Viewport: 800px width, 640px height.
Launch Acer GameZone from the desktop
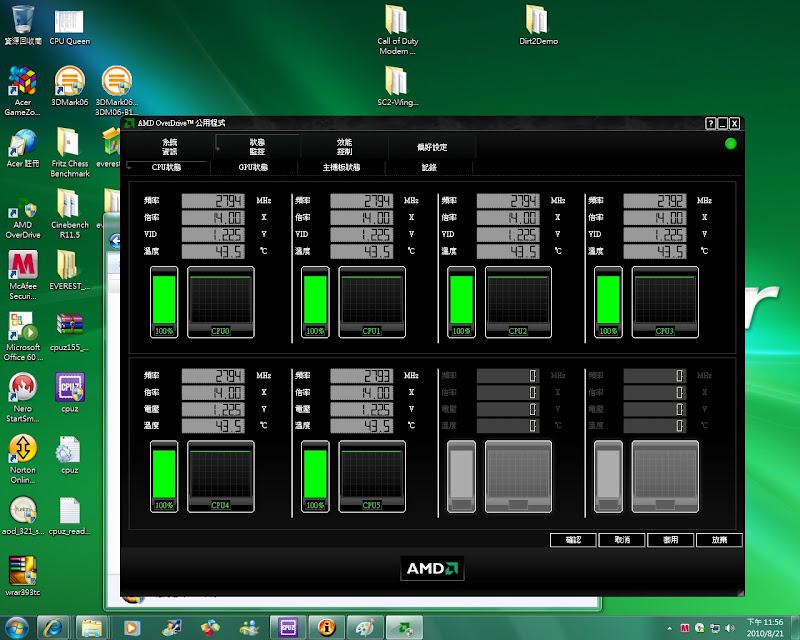22,91
